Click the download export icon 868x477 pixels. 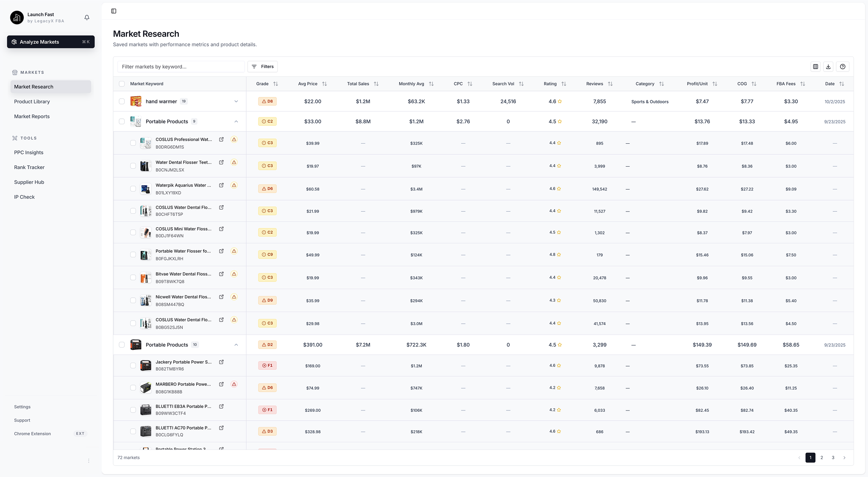tap(828, 67)
